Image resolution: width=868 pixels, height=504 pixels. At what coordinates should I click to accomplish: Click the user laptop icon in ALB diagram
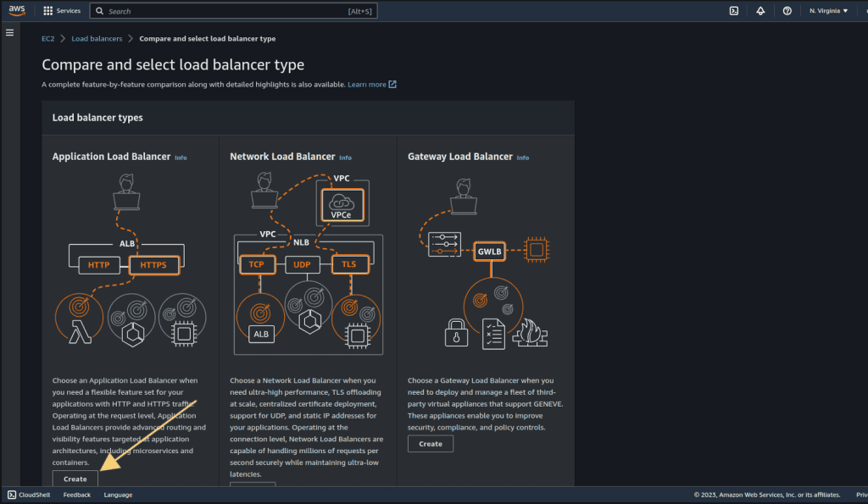127,192
